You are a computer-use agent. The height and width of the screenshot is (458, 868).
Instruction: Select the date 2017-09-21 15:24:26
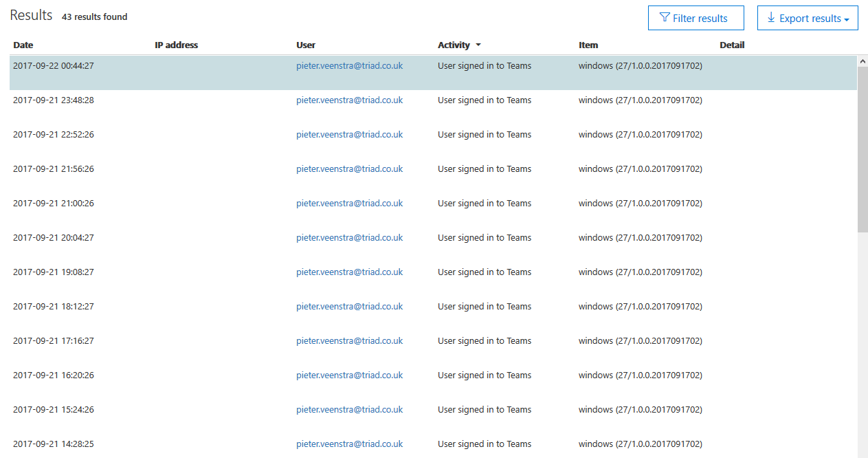click(54, 410)
